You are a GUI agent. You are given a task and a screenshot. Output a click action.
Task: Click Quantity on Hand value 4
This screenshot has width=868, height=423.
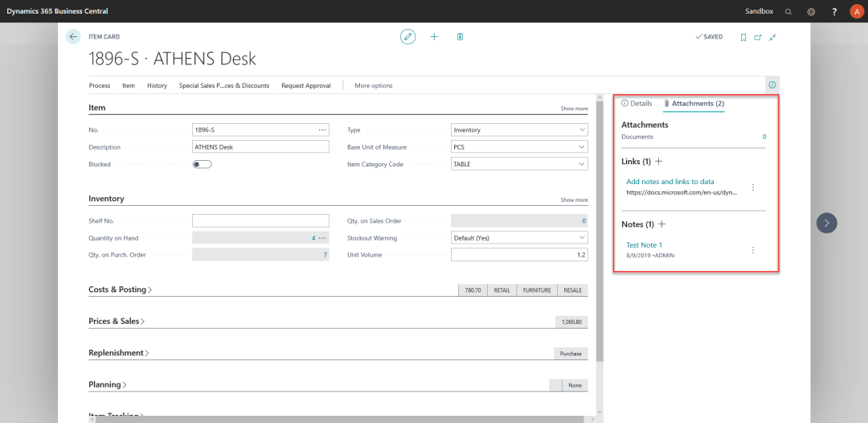pyautogui.click(x=313, y=238)
